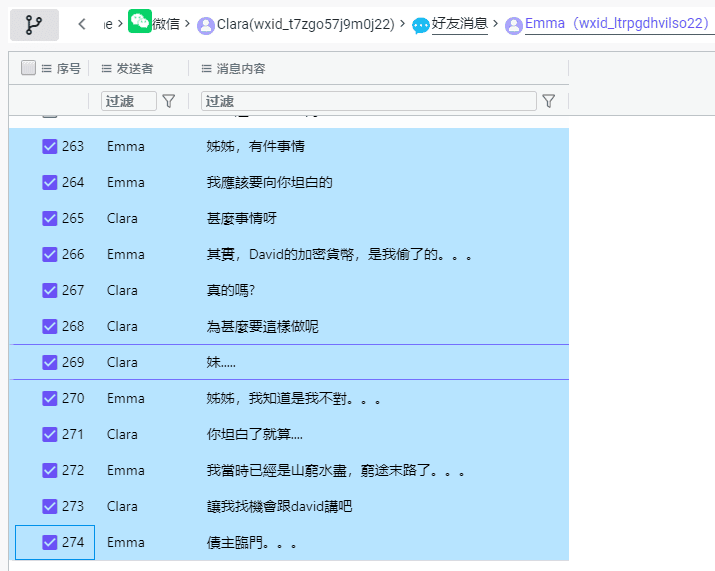This screenshot has width=715, height=571.
Task: Sort by the 序号 column header
Action: pyautogui.click(x=68, y=69)
